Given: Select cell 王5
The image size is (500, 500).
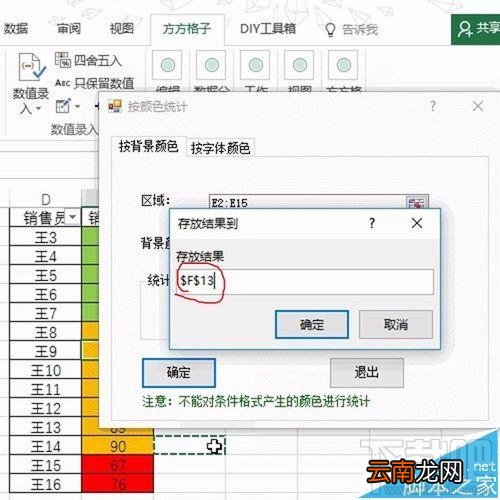Looking at the screenshot, I should [x=46, y=275].
